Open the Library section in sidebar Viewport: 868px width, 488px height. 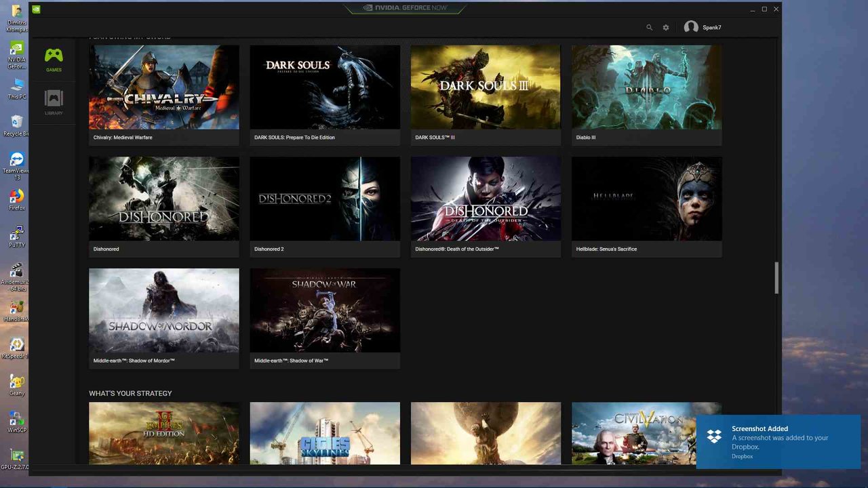tap(54, 103)
